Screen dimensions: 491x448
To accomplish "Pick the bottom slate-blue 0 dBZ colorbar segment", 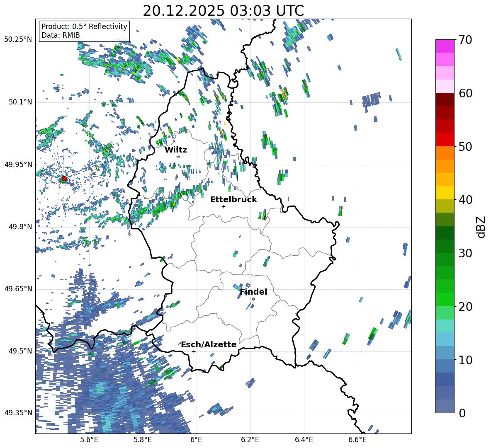I will pyautogui.click(x=445, y=406).
